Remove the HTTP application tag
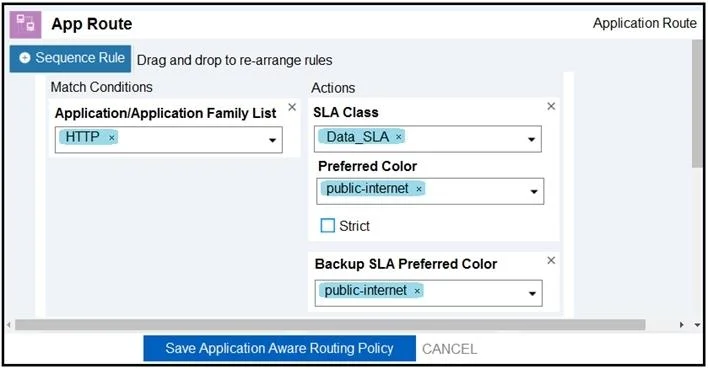The width and height of the screenshot is (708, 369). [x=112, y=138]
